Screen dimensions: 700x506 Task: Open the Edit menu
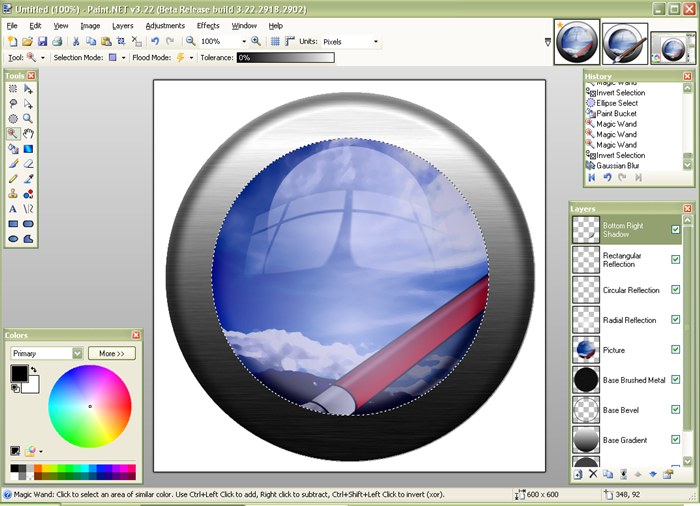pos(35,26)
